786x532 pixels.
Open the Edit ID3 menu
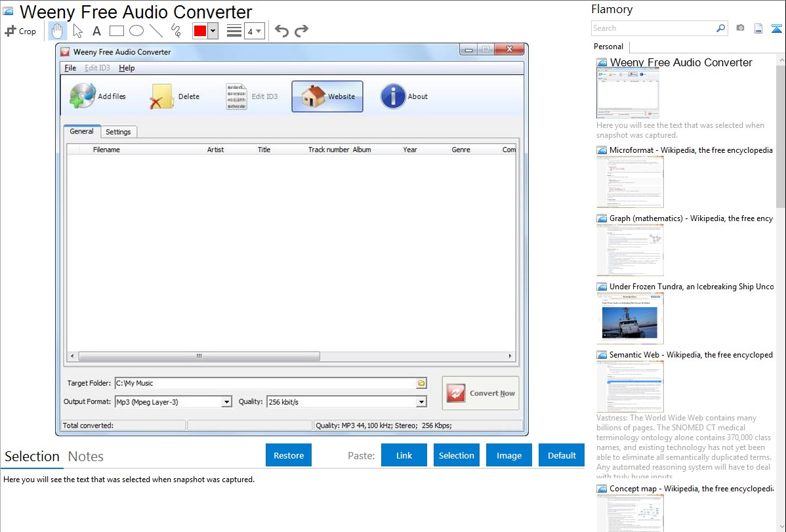97,68
